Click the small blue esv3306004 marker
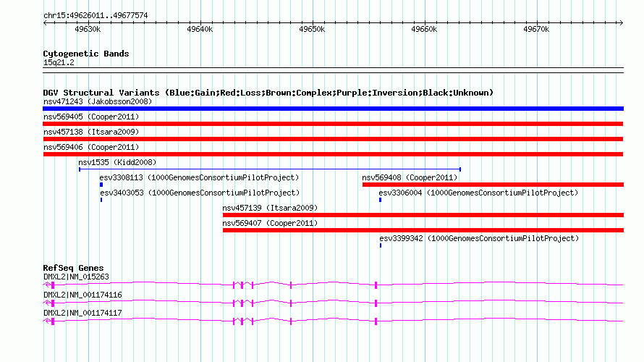 click(x=381, y=200)
